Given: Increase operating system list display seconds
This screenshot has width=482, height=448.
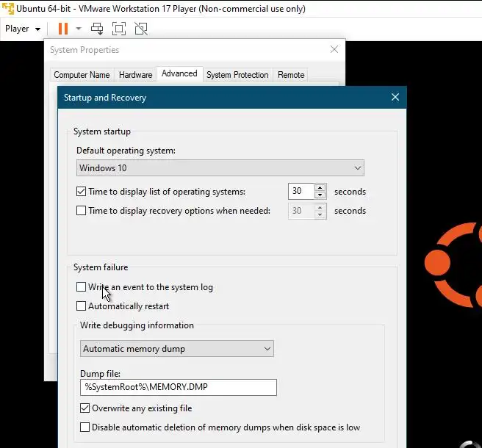Looking at the screenshot, I should coord(320,187).
